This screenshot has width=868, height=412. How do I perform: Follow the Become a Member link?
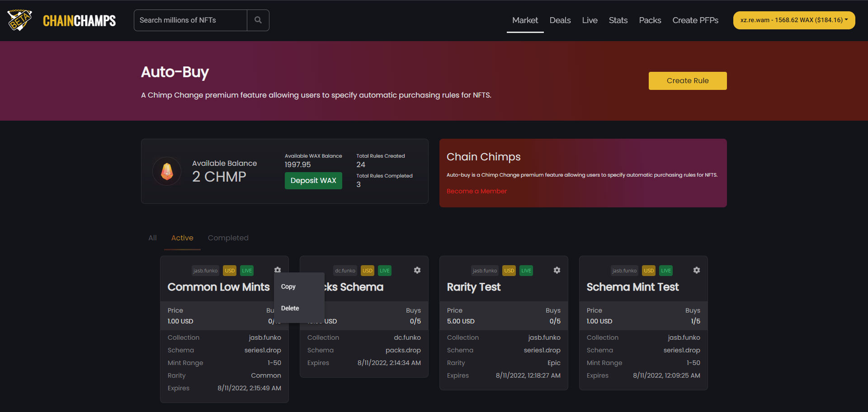477,191
